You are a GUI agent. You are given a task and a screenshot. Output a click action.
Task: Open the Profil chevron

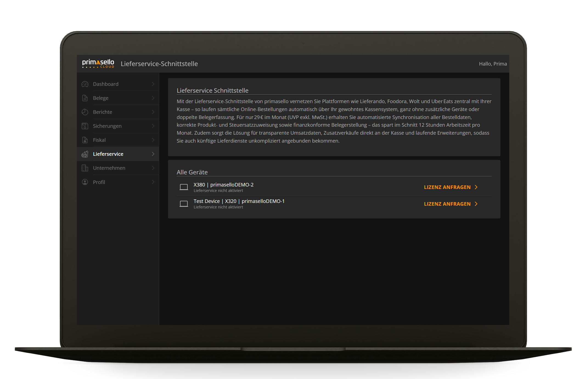[x=153, y=182]
